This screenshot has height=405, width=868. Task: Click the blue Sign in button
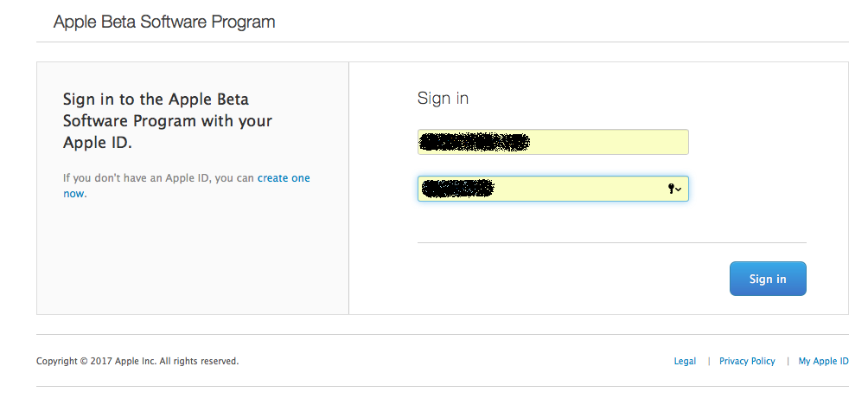point(768,279)
